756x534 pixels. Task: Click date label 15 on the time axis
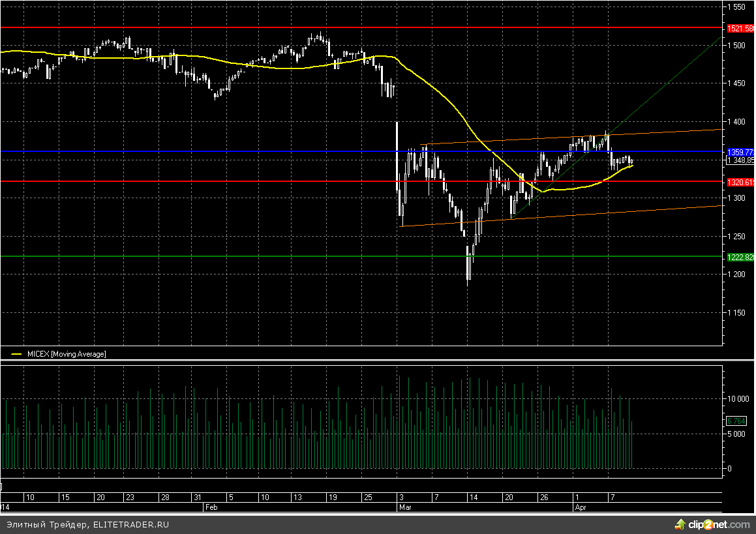(x=66, y=497)
